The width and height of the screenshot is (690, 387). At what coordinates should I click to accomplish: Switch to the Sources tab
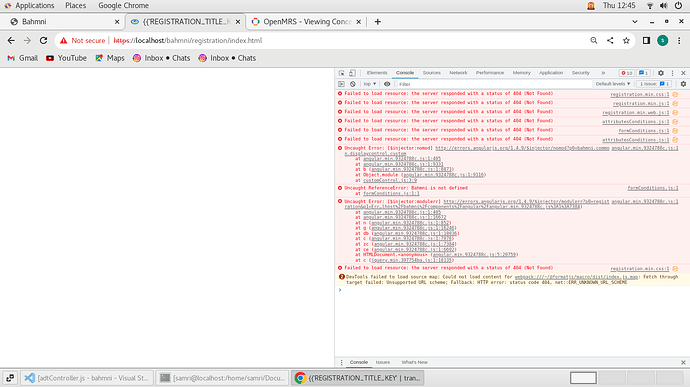[x=431, y=73]
